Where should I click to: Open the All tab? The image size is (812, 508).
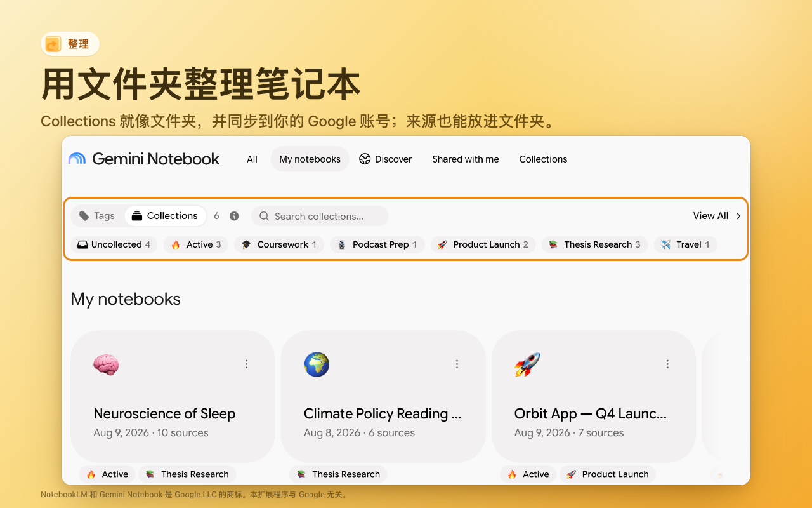[x=252, y=159]
